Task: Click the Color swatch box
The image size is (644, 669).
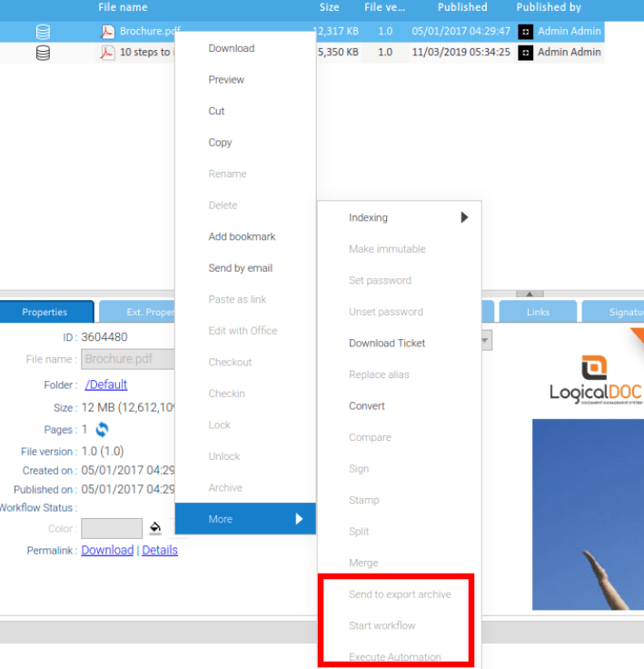Action: tap(111, 528)
